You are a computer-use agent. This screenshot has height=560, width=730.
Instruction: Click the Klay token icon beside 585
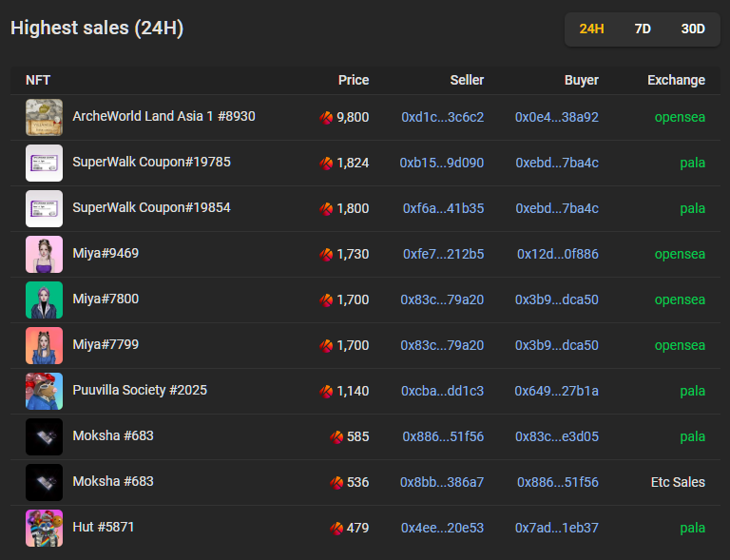(336, 436)
